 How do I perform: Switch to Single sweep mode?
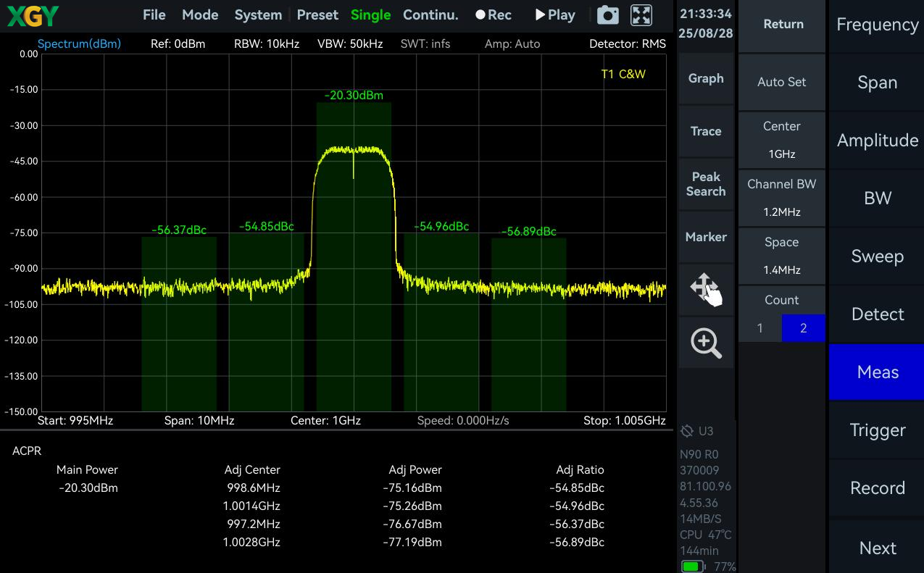click(x=370, y=14)
